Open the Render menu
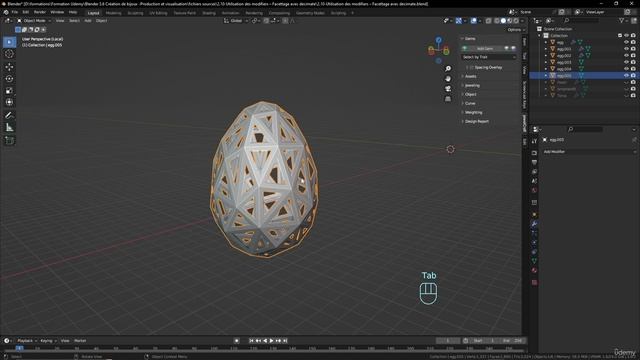The image size is (640, 360). pos(40,12)
